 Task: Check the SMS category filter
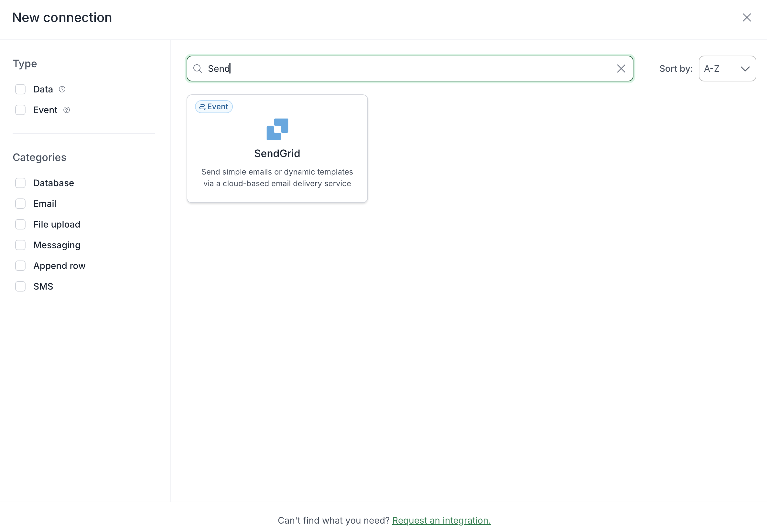click(20, 286)
